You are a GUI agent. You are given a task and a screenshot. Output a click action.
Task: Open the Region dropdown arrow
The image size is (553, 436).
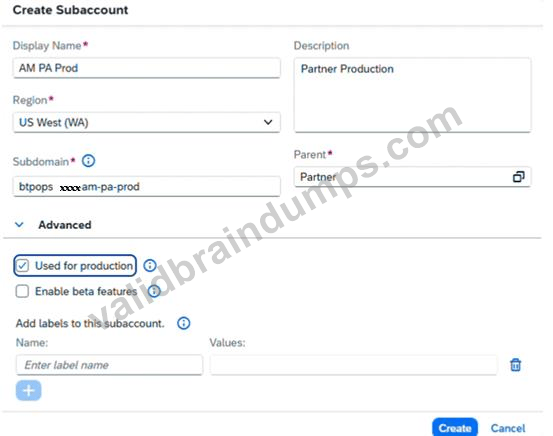pos(268,122)
